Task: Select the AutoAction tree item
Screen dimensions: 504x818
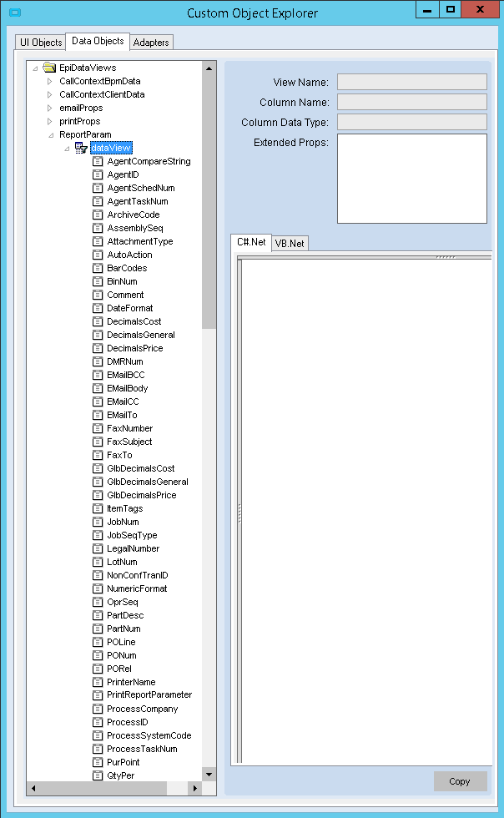Action: pyautogui.click(x=129, y=255)
